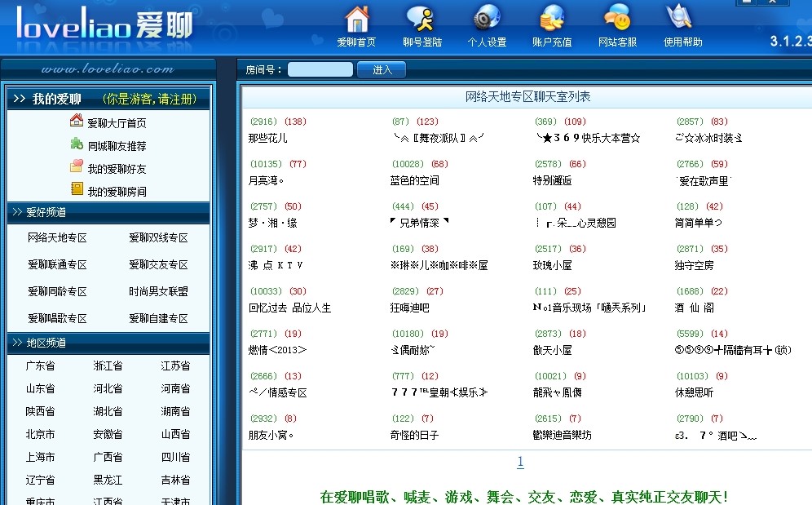This screenshot has height=505, width=812.
Task: Enter chat room 独守空房
Action: click(x=694, y=265)
